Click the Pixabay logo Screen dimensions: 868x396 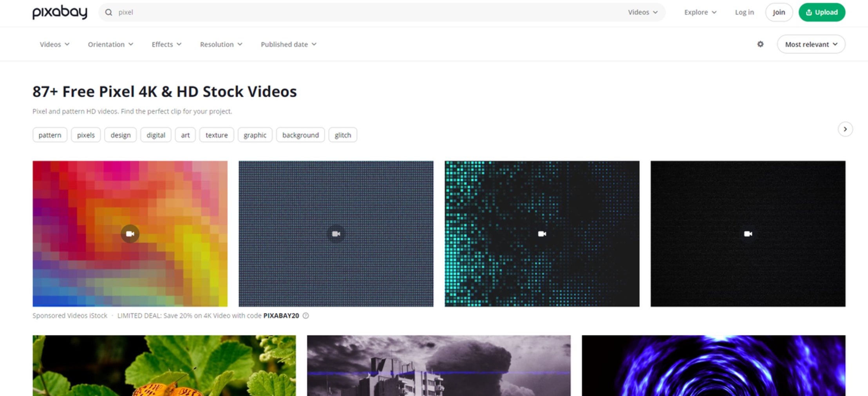pyautogui.click(x=60, y=12)
